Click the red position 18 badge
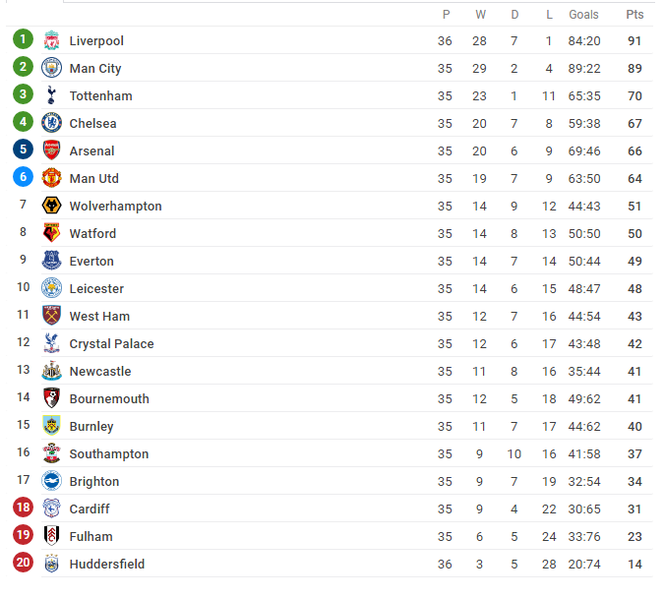 (23, 507)
